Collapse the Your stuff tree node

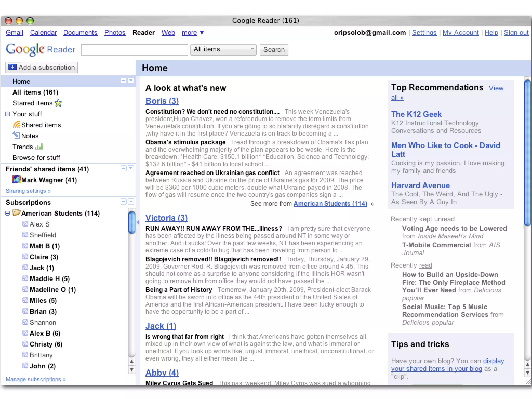point(8,114)
